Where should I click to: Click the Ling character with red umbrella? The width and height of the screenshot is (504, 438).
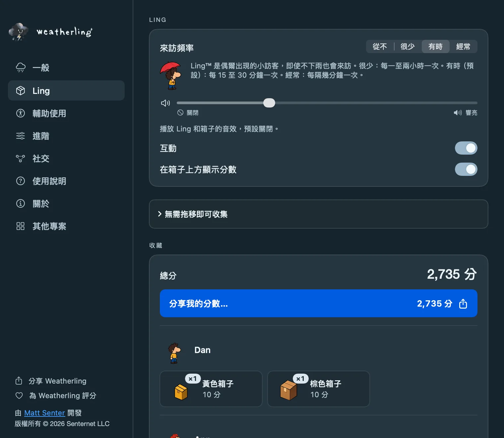coord(171,76)
